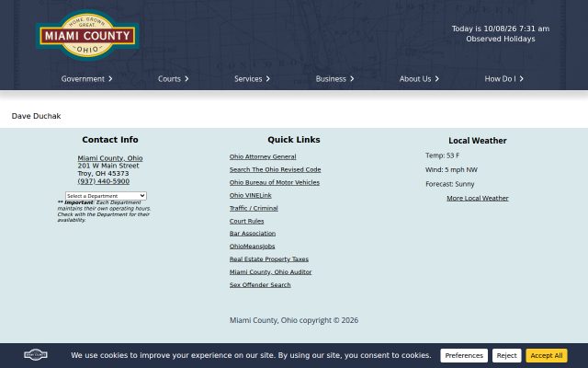Click the date and time text
The image size is (588, 368).
point(500,29)
